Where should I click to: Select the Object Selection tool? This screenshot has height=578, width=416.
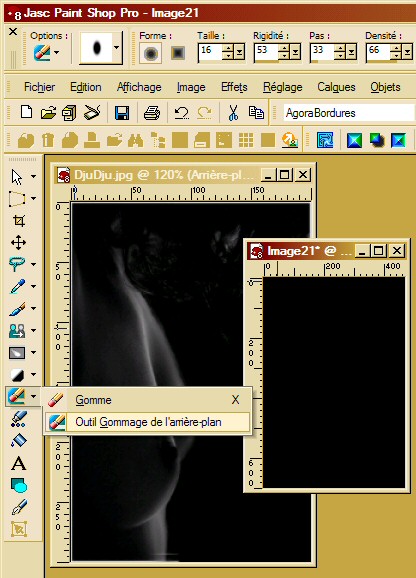click(x=18, y=529)
